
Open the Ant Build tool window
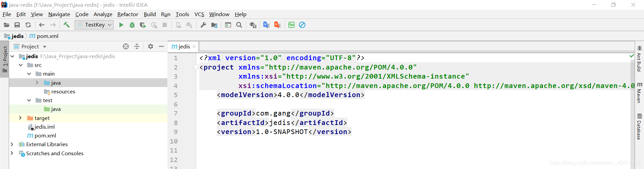point(639,59)
